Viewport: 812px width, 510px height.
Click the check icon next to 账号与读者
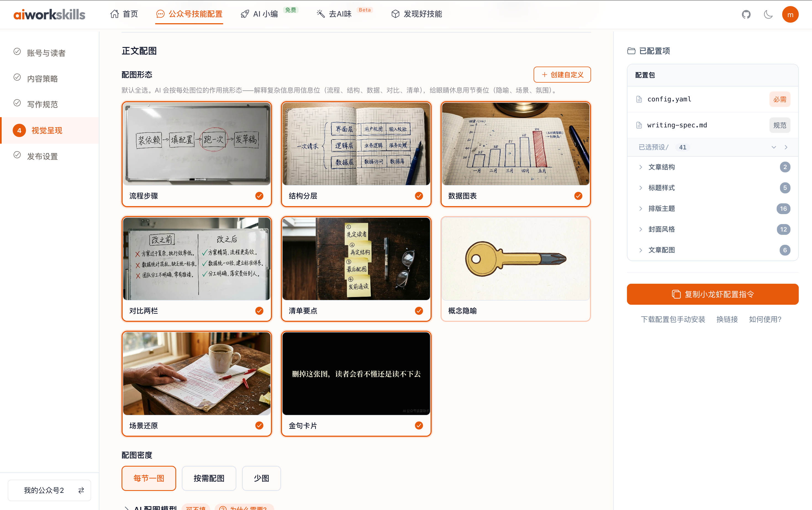coord(17,52)
